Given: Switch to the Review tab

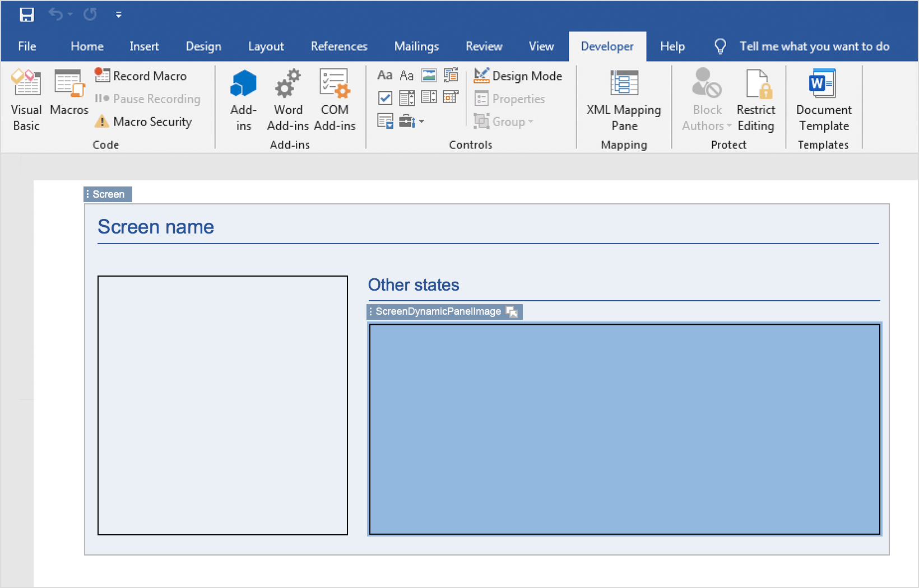Looking at the screenshot, I should 484,46.
